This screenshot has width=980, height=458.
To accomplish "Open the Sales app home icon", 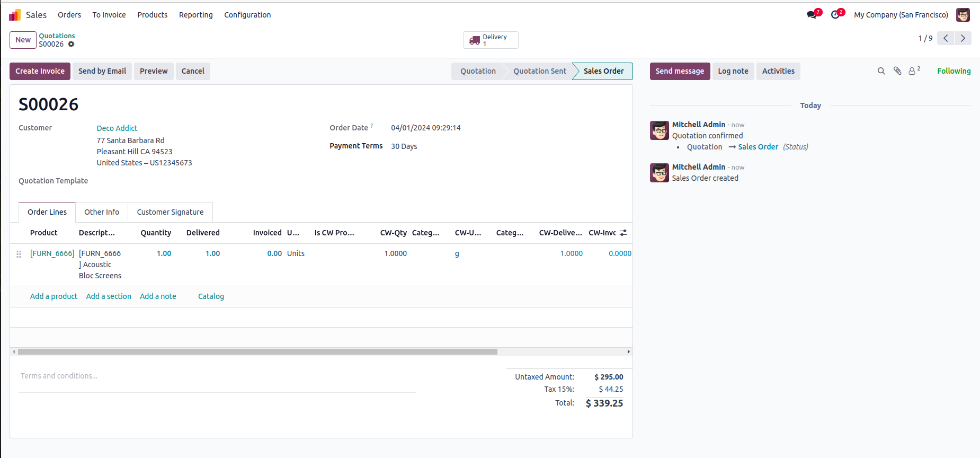I will (15, 15).
